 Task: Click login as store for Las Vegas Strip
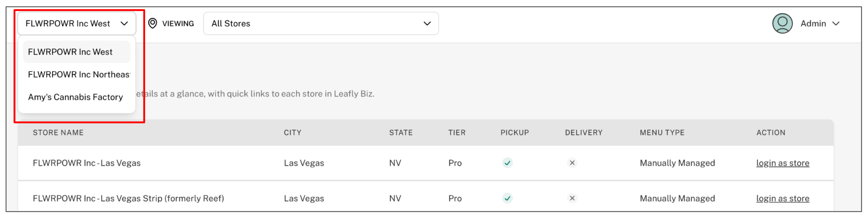pos(782,198)
